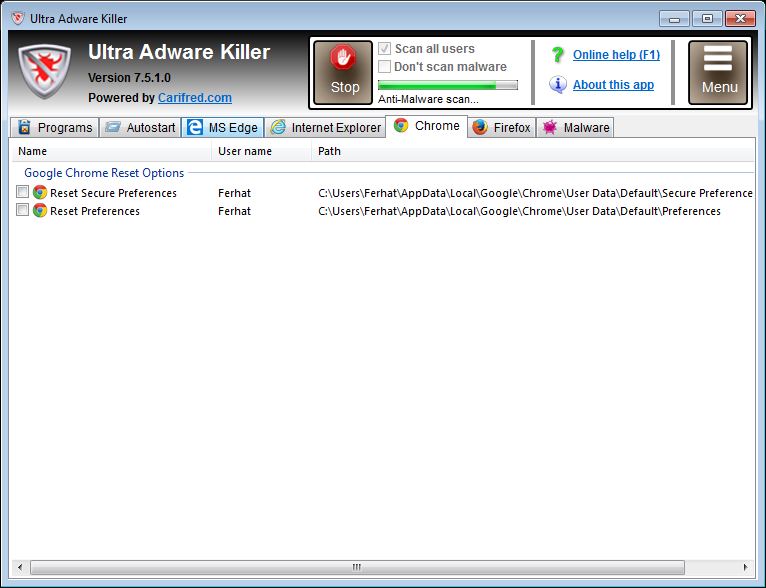Click the horizontal scrollbar left arrow
This screenshot has height=588, width=766.
pos(20,567)
